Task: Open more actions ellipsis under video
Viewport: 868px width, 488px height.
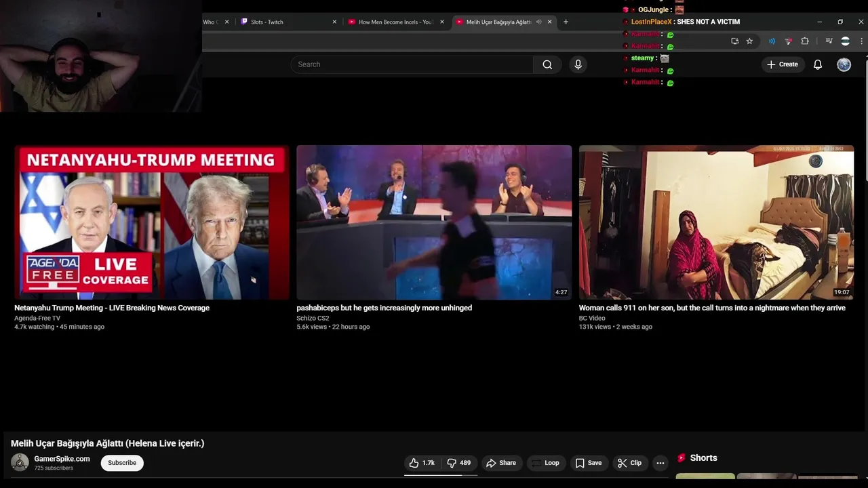Action: 660,463
